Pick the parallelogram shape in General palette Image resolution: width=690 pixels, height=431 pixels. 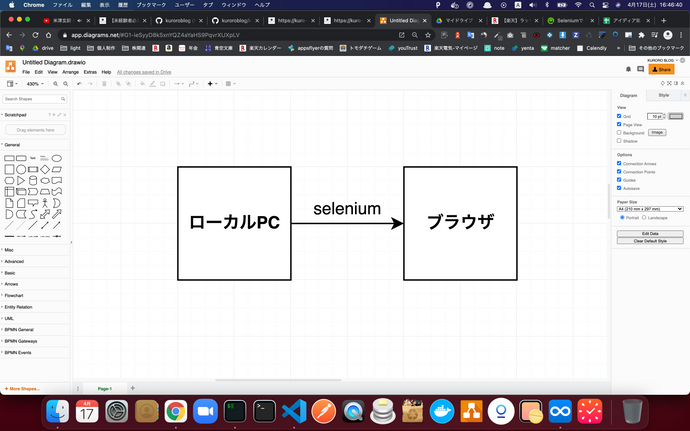(56, 169)
